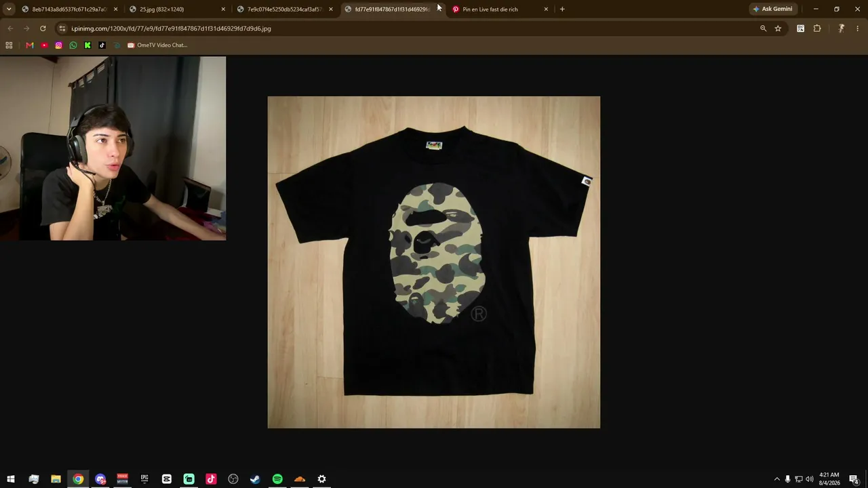This screenshot has height=488, width=868.
Task: Show hidden system tray icons
Action: point(777,479)
